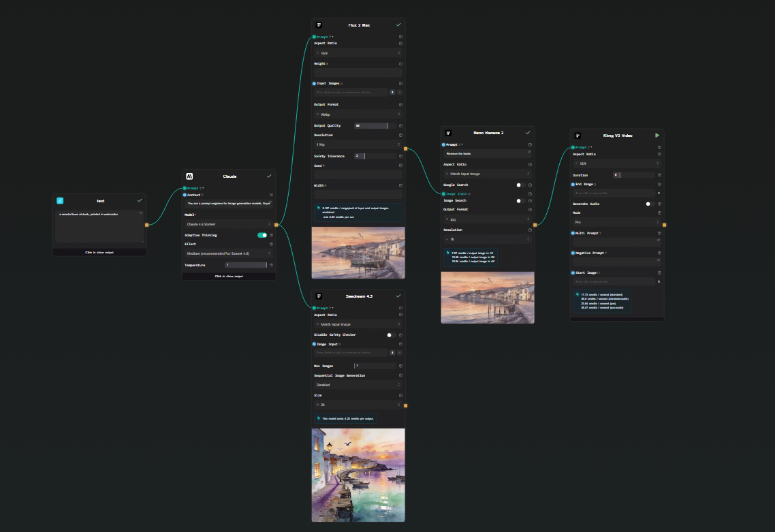
Task: Click the upload icon beside Start Image
Action: 659,281
